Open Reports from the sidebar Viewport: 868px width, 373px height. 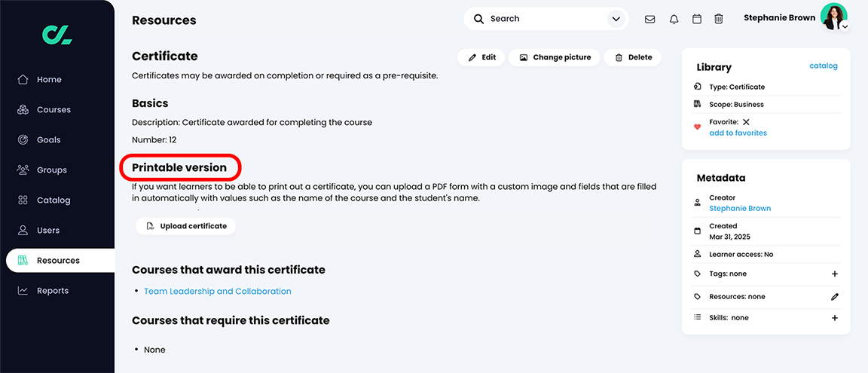point(53,291)
